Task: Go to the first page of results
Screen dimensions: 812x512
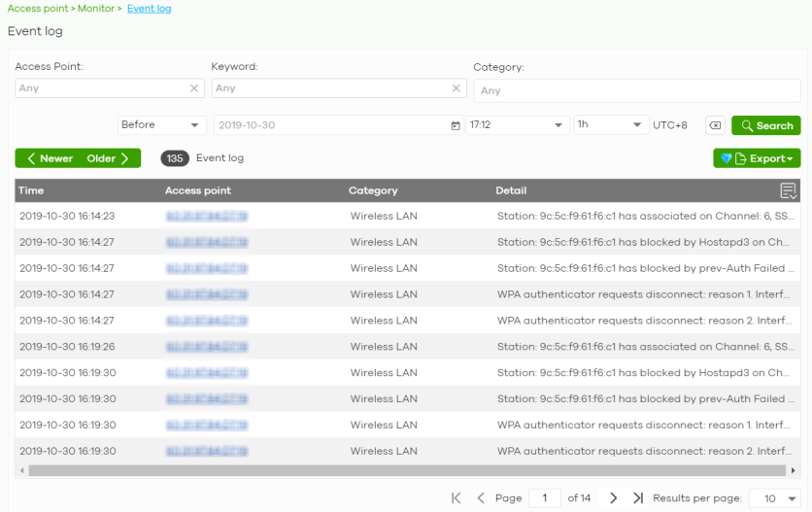Action: 457,498
